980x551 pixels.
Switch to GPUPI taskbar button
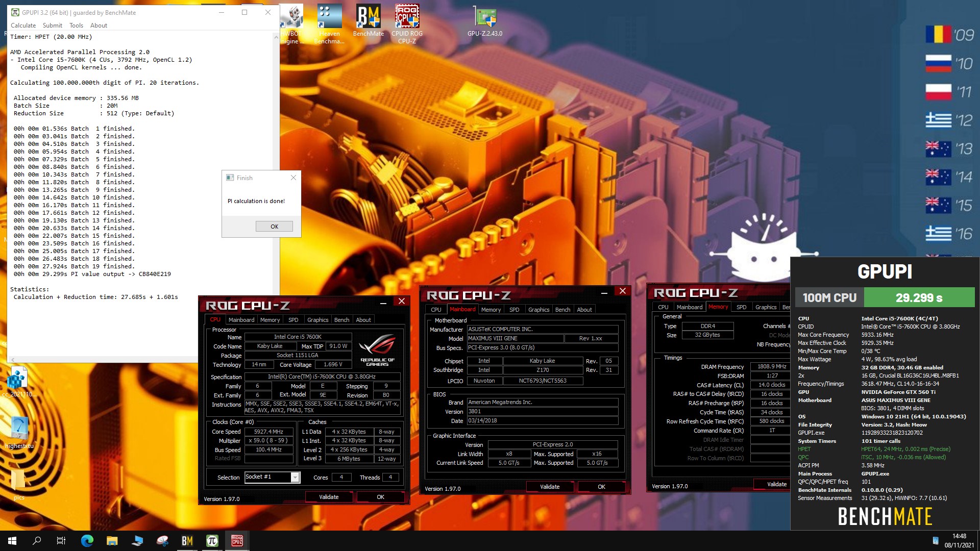[x=212, y=541]
